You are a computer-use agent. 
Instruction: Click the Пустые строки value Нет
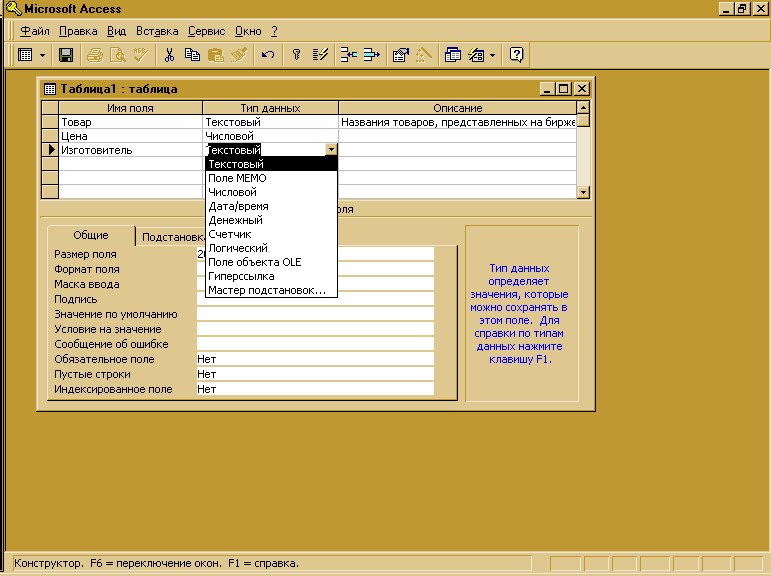pyautogui.click(x=315, y=374)
